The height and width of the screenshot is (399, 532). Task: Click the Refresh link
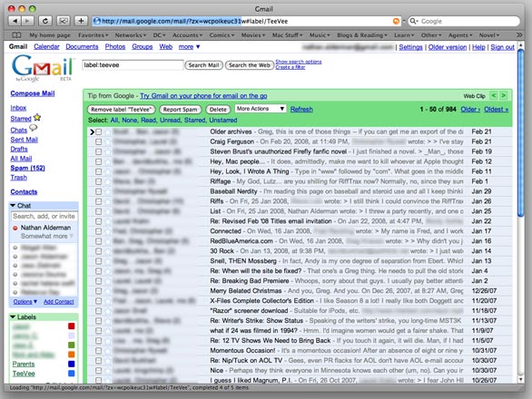coord(301,109)
